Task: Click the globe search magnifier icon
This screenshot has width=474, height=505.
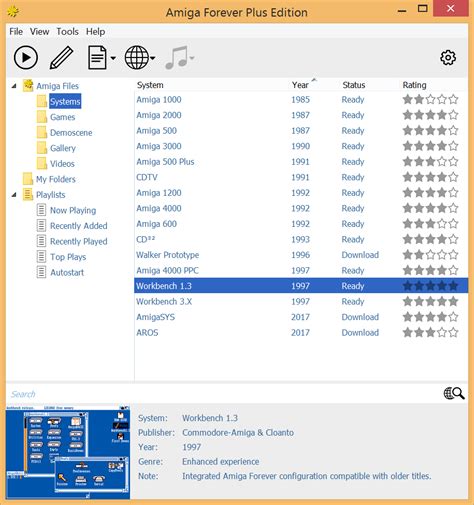Action: [454, 393]
